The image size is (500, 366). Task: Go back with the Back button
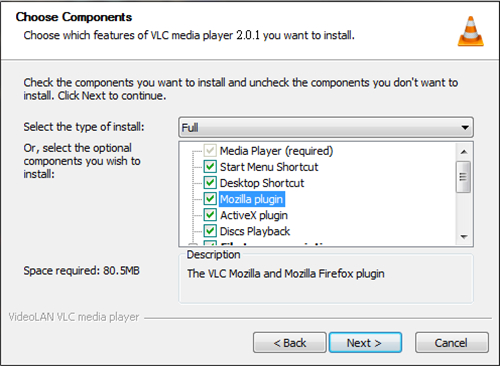(290, 342)
